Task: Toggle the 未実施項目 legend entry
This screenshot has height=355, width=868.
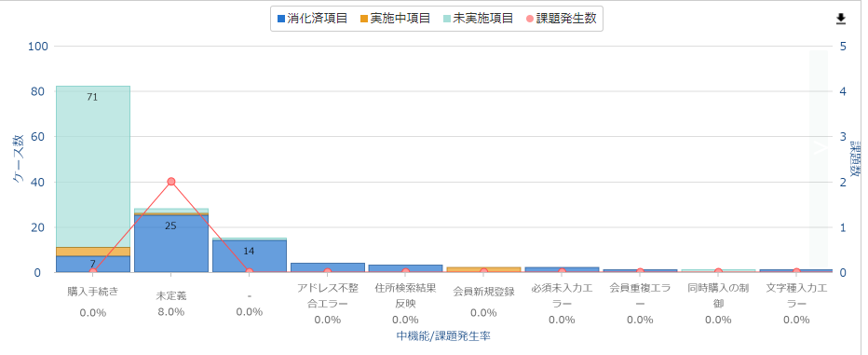Action: tap(478, 19)
